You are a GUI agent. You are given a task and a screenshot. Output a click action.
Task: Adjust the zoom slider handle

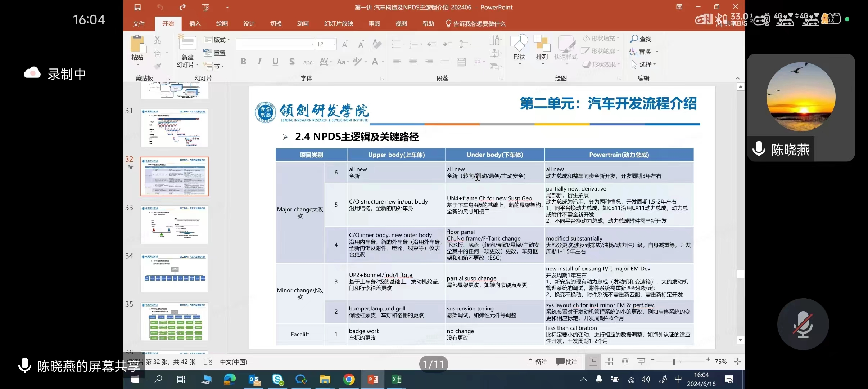[674, 361]
